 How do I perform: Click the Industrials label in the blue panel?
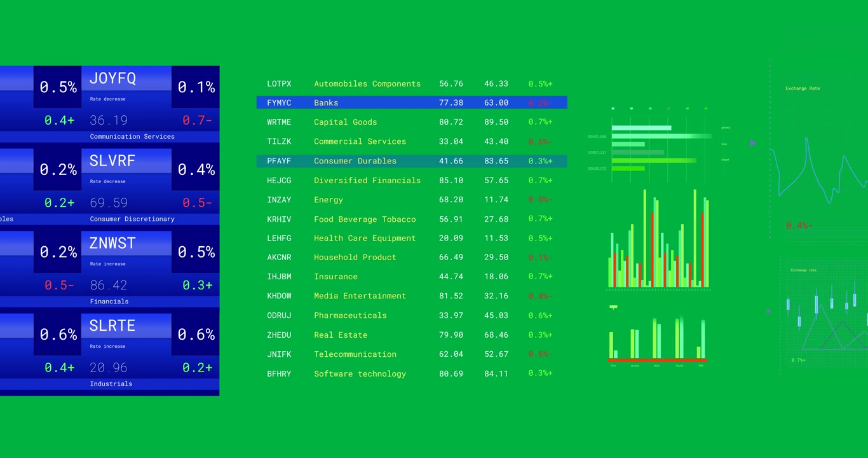click(x=111, y=384)
